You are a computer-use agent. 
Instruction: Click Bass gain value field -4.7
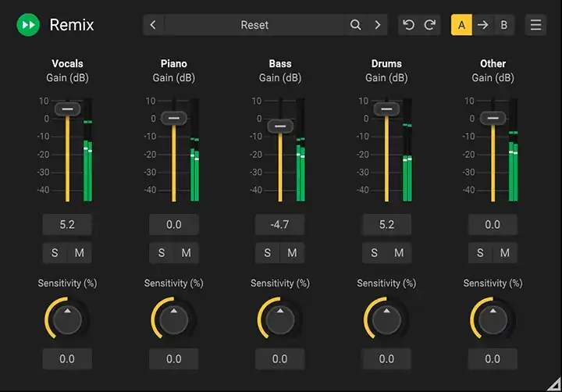pos(280,225)
